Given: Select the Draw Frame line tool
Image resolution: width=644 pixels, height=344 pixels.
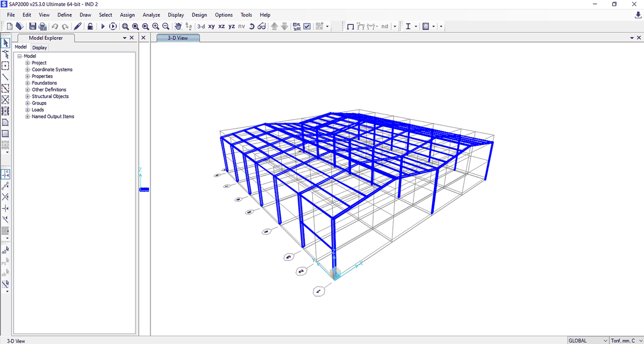Looking at the screenshot, I should tap(6, 77).
